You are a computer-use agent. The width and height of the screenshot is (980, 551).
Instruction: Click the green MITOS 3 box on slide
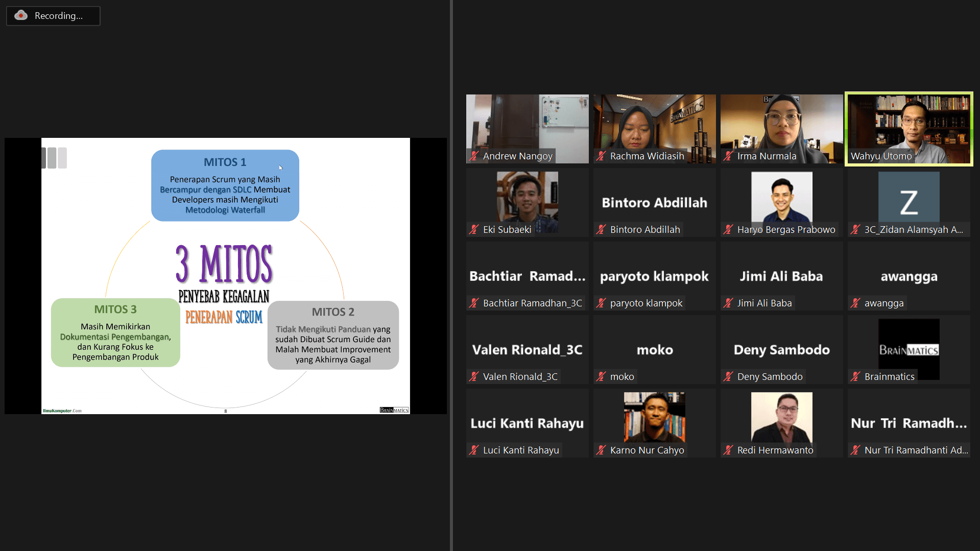(115, 332)
